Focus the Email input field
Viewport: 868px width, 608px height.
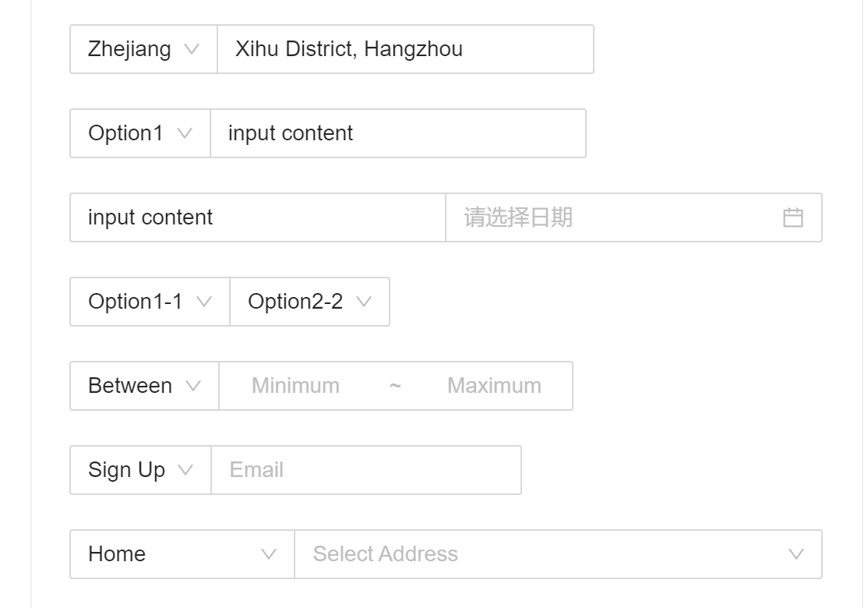click(366, 470)
